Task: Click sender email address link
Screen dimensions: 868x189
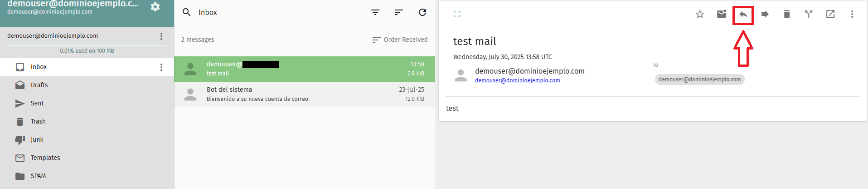Action: pyautogui.click(x=517, y=80)
